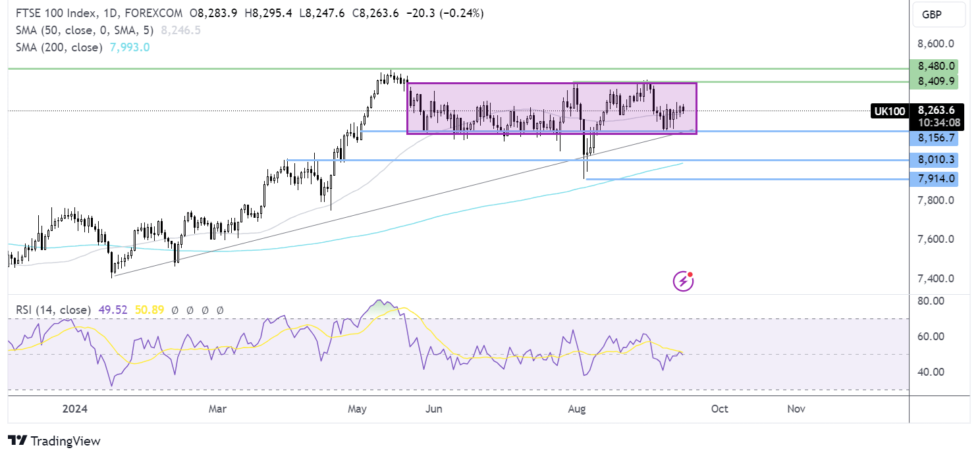
Task: Click the Nov date axis label
Action: pyautogui.click(x=796, y=409)
